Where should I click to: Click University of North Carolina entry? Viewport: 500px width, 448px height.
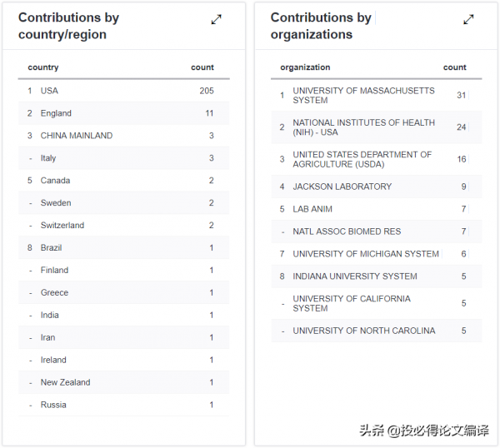[363, 331]
